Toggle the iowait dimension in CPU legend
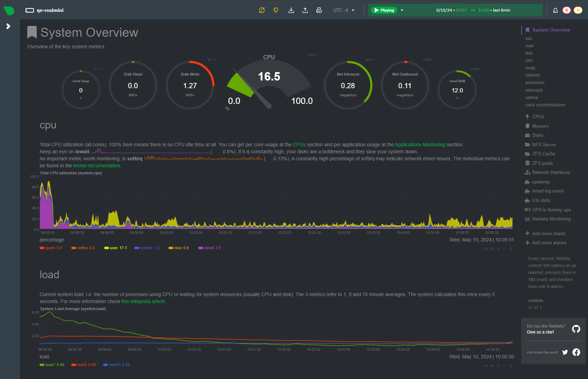Screen dimensions: 588x379 (x=209, y=248)
